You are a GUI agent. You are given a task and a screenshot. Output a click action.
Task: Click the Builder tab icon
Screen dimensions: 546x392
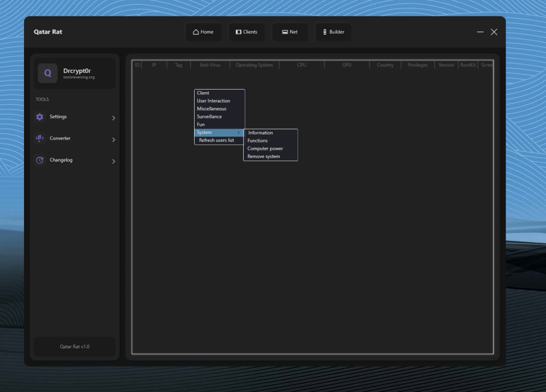[x=325, y=32]
